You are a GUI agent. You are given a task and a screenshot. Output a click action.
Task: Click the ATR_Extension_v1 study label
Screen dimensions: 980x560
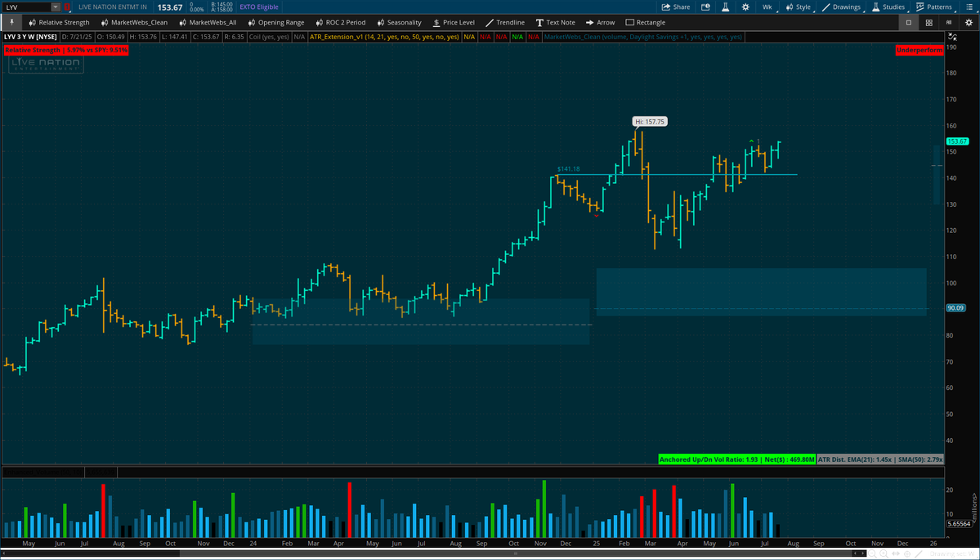tap(383, 37)
